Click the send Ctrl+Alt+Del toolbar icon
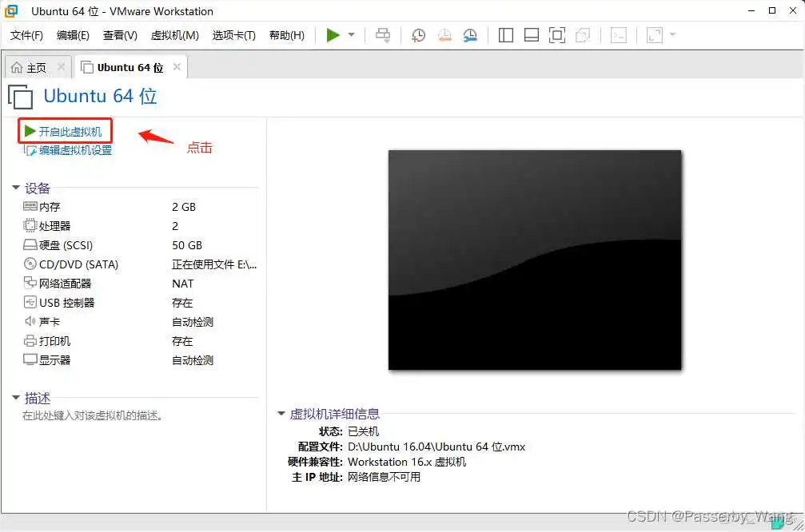 (x=383, y=35)
